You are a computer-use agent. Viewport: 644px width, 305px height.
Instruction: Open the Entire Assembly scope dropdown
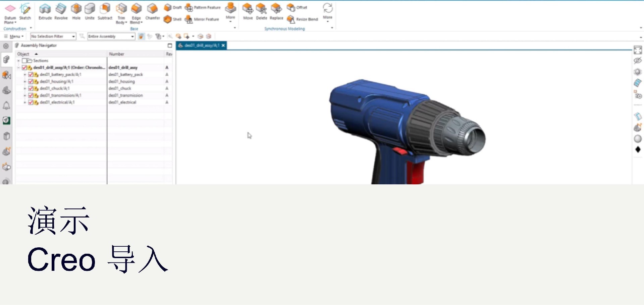[111, 36]
